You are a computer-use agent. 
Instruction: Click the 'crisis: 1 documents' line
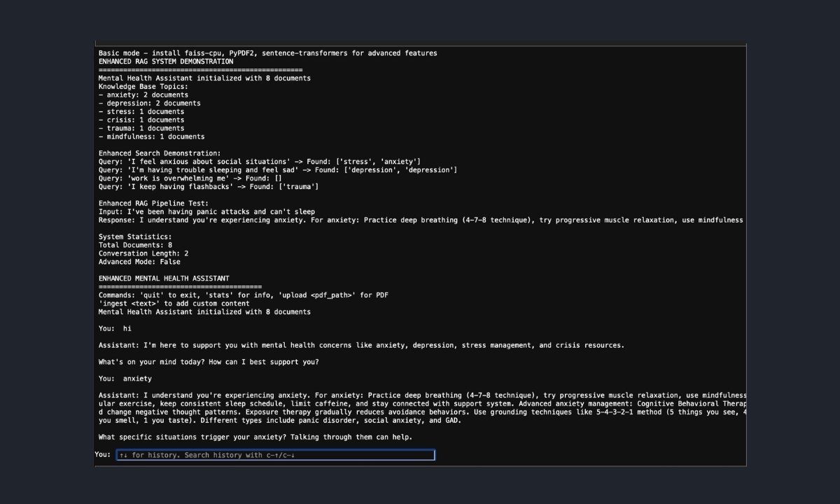click(141, 120)
